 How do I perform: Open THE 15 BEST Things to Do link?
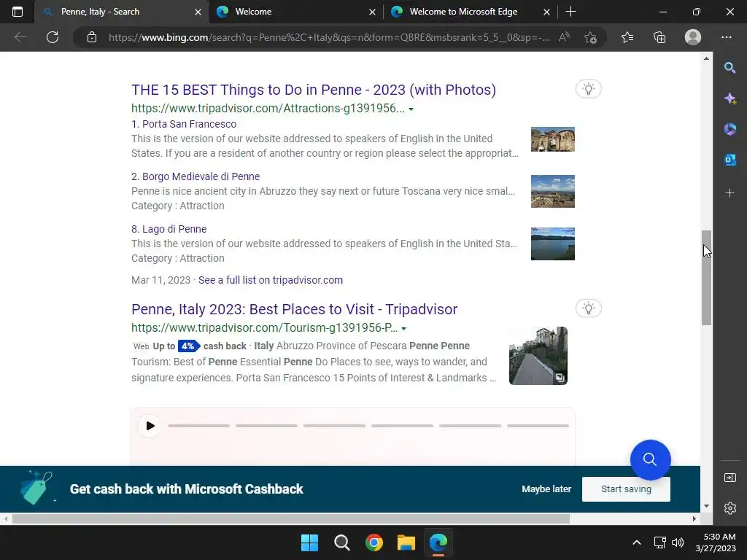point(314,90)
